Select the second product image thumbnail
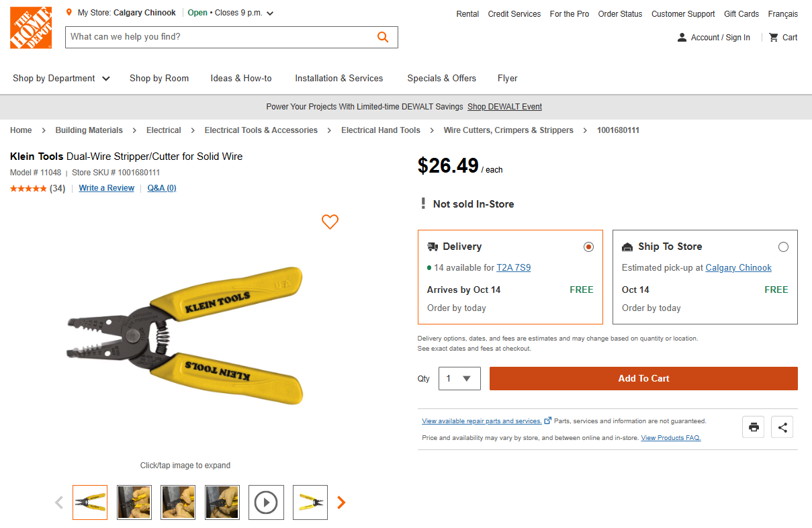The width and height of the screenshot is (812, 528). pyautogui.click(x=134, y=502)
